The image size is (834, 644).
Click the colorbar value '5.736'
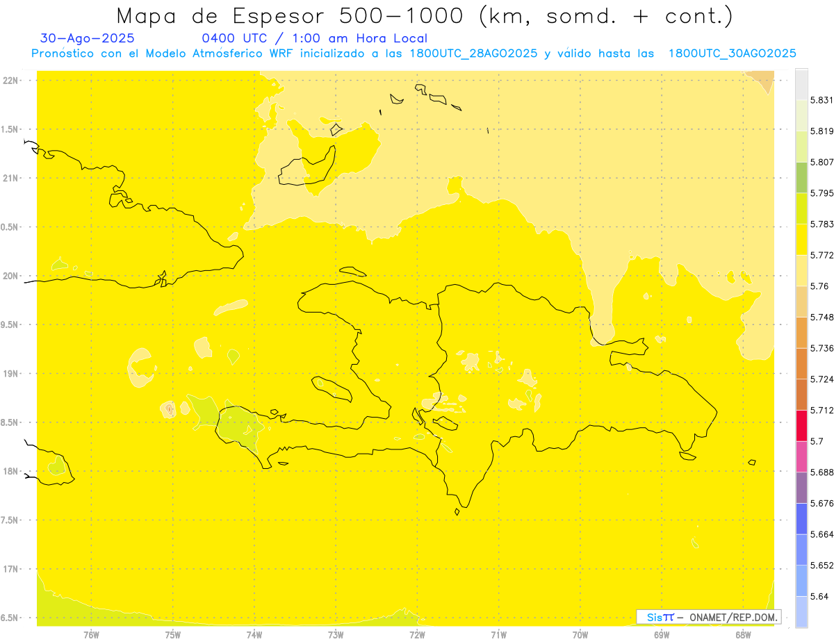821,348
